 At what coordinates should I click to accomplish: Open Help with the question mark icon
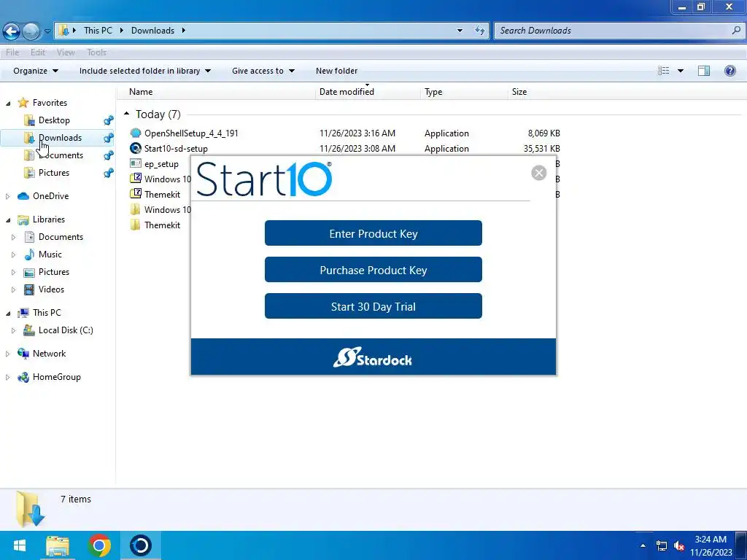pyautogui.click(x=729, y=71)
